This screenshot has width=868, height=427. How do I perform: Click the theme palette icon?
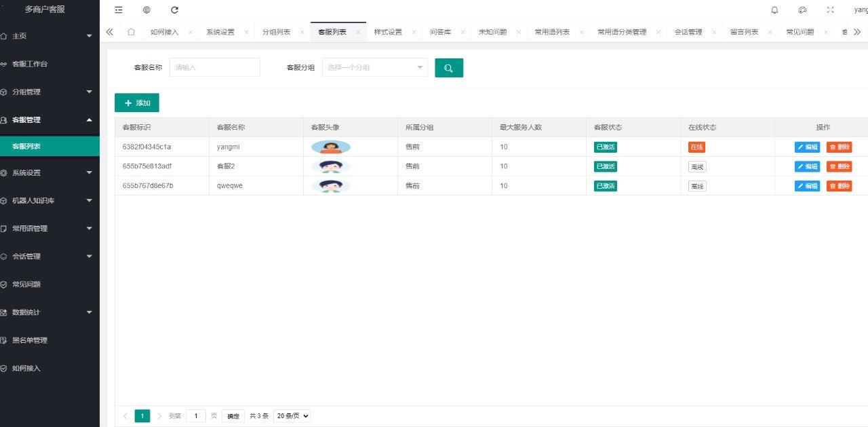point(803,10)
